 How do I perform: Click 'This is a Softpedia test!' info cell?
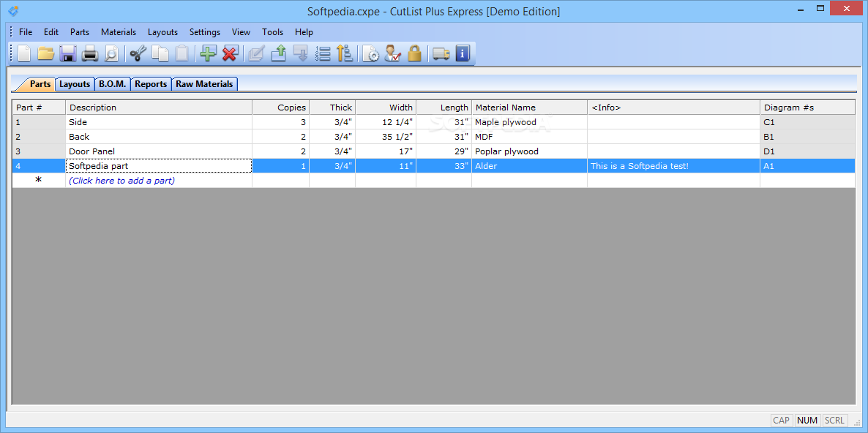673,165
